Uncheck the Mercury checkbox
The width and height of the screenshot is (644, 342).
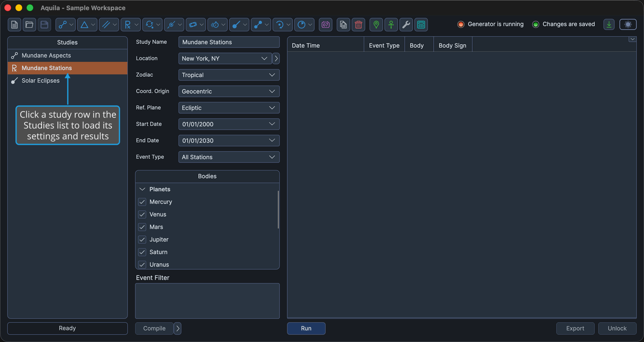tap(142, 202)
